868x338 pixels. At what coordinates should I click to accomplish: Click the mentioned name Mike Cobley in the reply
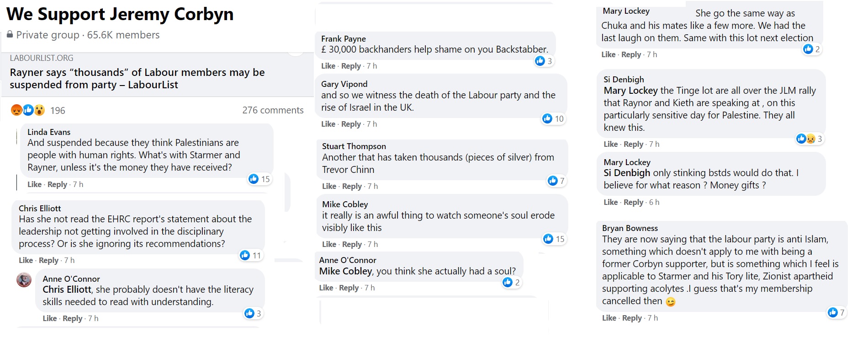(345, 271)
